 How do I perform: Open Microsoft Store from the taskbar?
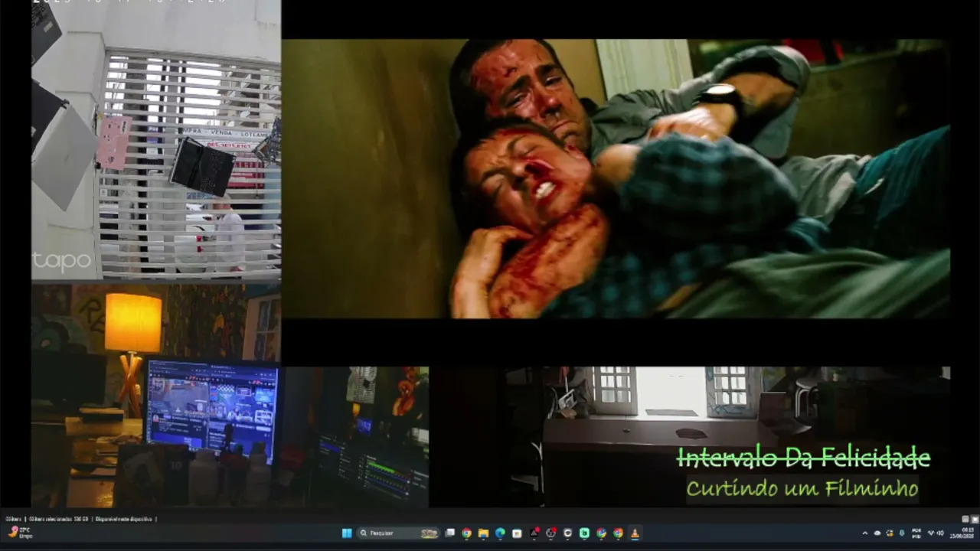pyautogui.click(x=517, y=533)
